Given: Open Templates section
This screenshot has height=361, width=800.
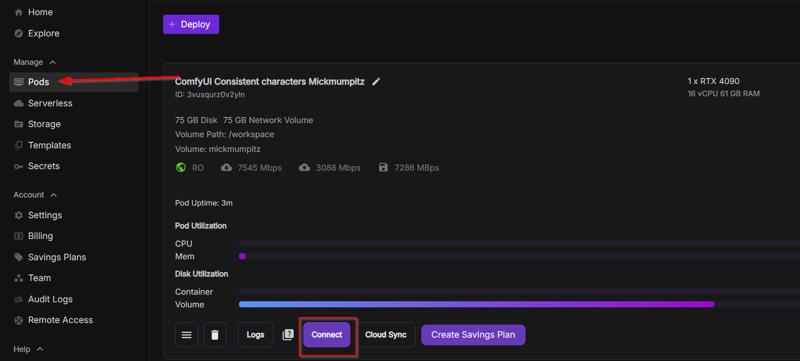Looking at the screenshot, I should point(49,145).
